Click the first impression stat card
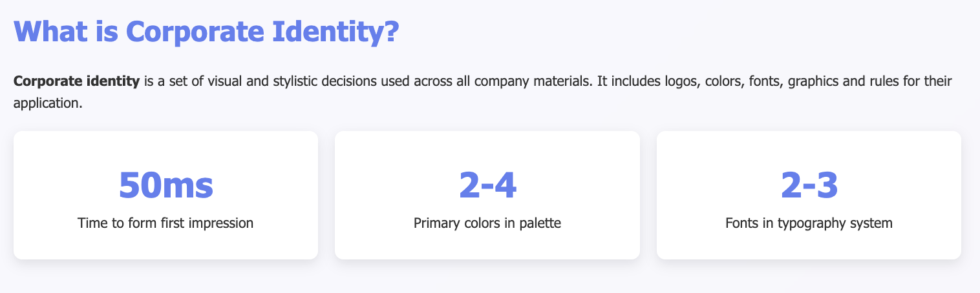Viewport: 980px width, 293px height. 165,196
